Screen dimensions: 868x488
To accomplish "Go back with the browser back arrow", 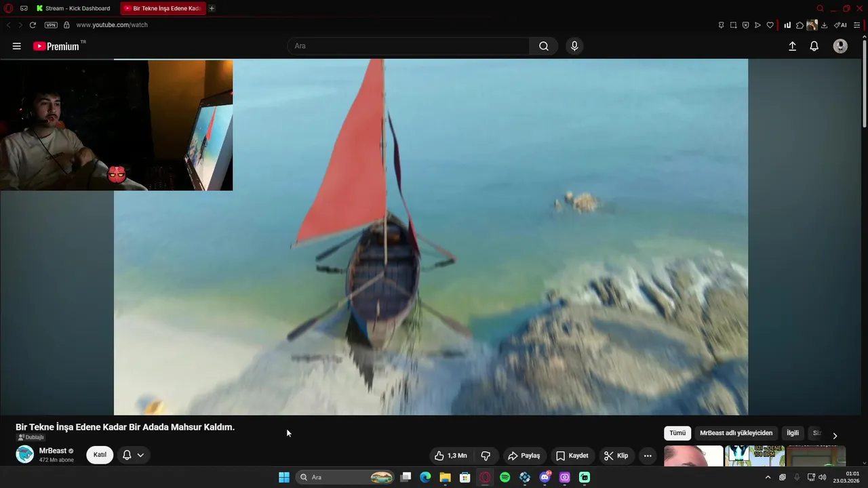I will click(x=8, y=25).
